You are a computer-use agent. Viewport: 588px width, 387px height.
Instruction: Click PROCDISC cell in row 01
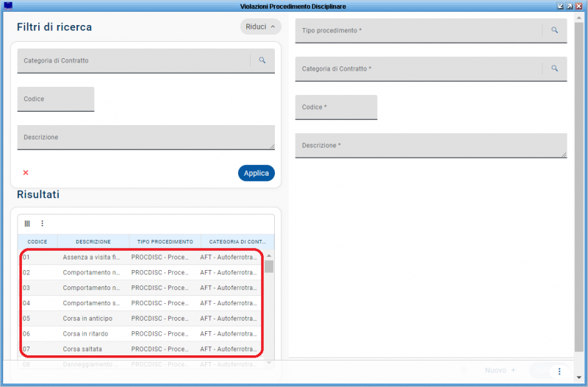159,257
